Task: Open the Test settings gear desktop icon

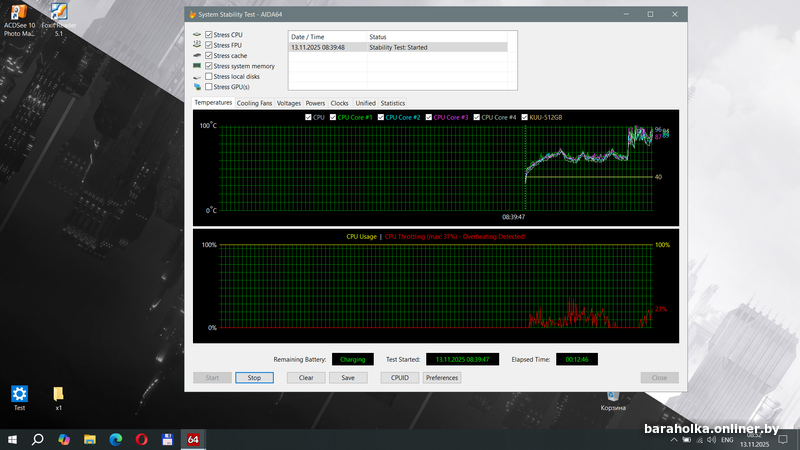Action: point(19,393)
